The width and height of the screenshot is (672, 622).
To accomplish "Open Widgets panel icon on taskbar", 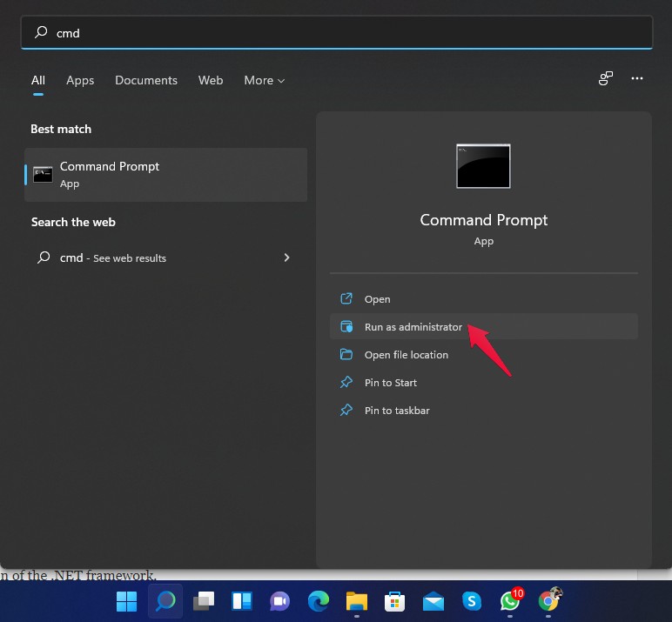I will pos(241,601).
